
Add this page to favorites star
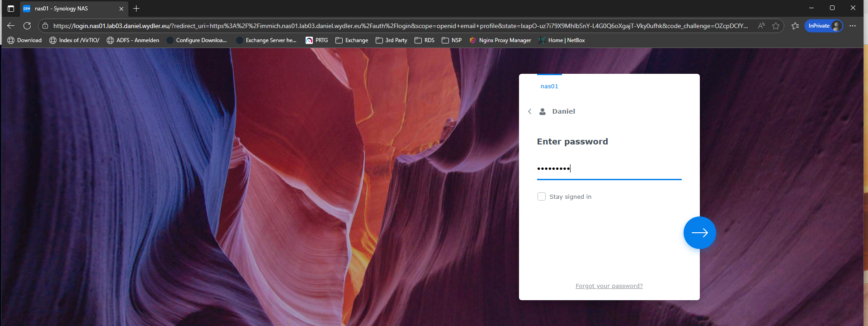coord(776,26)
